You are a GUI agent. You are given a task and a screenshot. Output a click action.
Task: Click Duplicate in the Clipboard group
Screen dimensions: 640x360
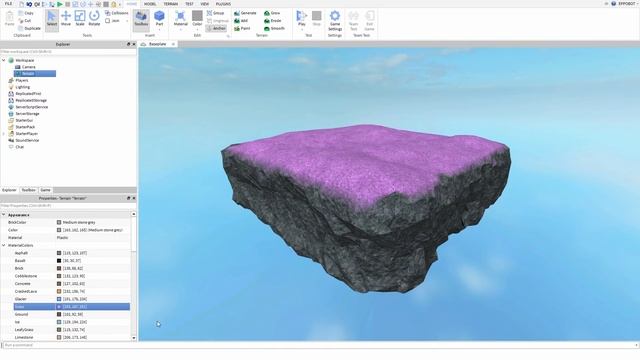tap(29, 28)
